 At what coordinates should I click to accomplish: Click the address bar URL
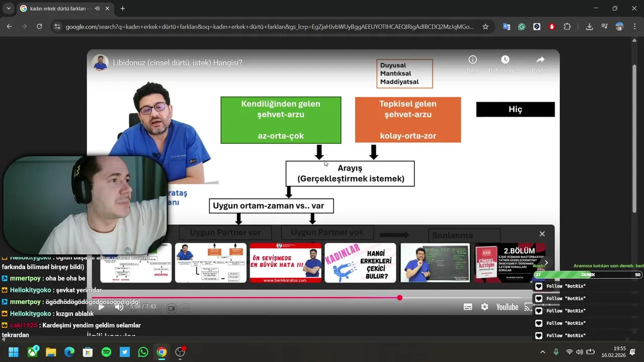[270, 27]
